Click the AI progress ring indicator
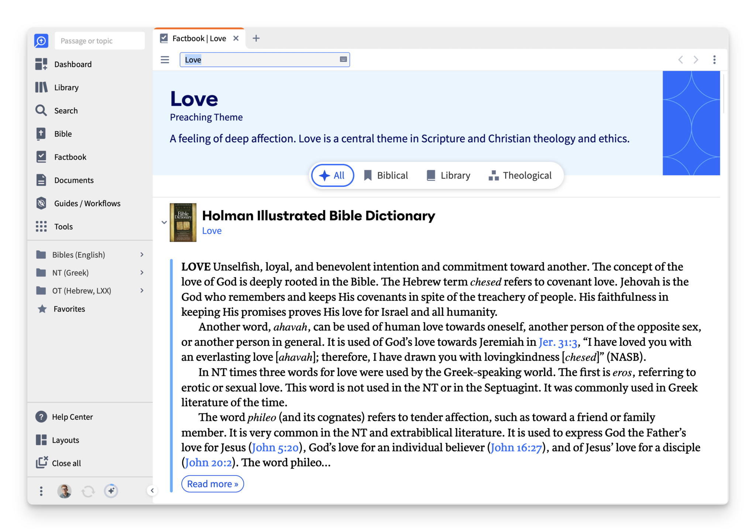Screen dimensions: 756x532 [x=111, y=491]
